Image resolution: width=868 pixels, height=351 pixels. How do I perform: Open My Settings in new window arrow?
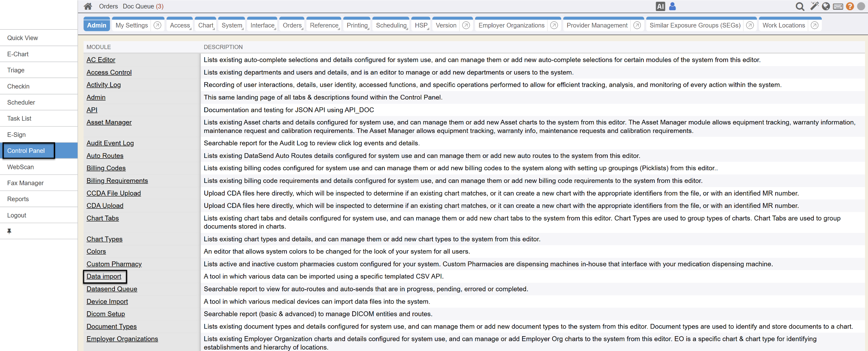tap(157, 25)
